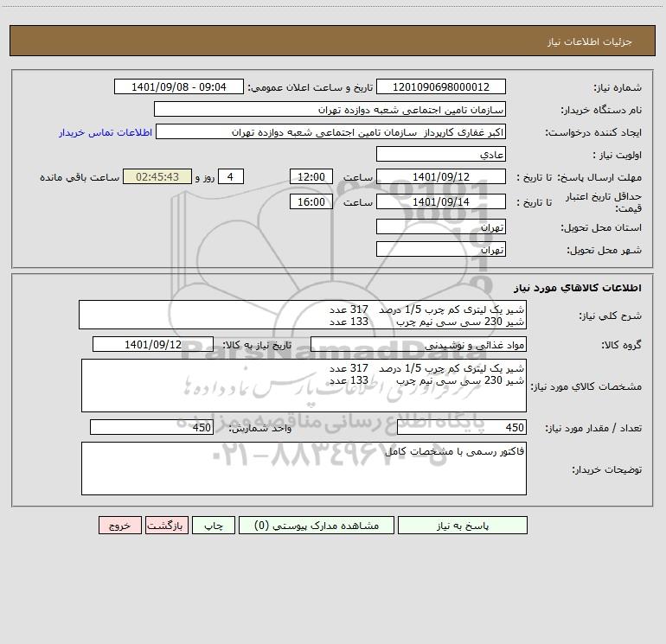Click the چاپ print button

click(x=214, y=525)
